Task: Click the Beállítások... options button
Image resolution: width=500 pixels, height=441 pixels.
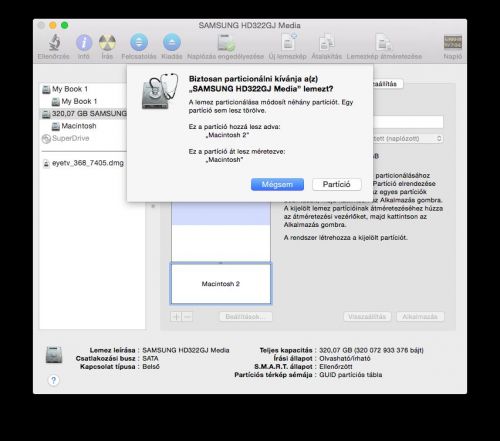Action: (x=246, y=316)
